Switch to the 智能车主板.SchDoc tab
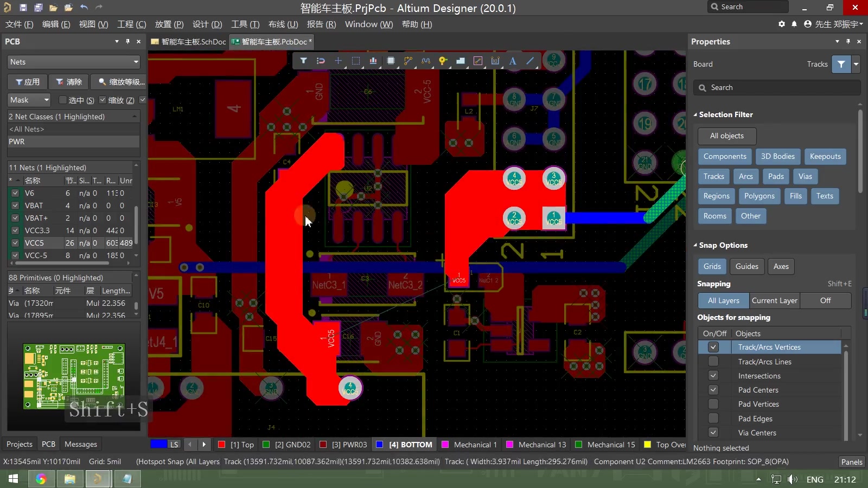Viewport: 868px width, 488px height. pos(188,42)
